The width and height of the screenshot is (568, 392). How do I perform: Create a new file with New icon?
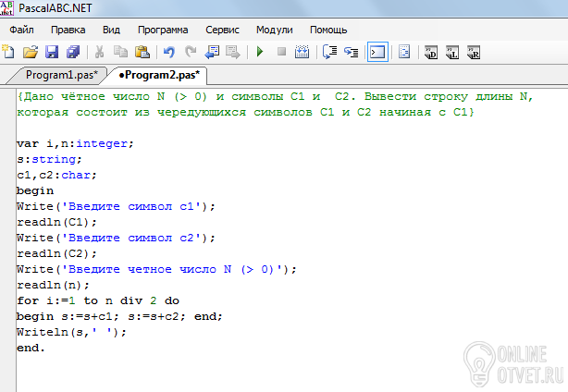[x=8, y=52]
